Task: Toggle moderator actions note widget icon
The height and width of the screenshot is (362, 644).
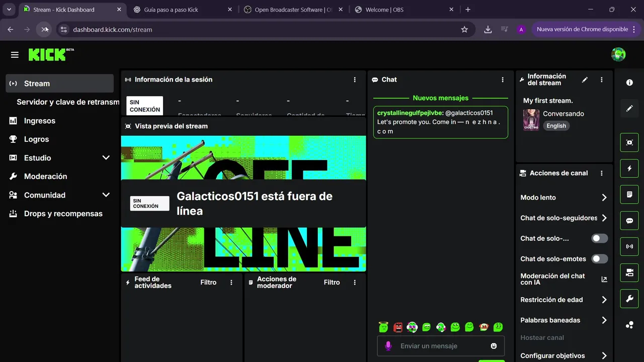Action: click(x=629, y=194)
